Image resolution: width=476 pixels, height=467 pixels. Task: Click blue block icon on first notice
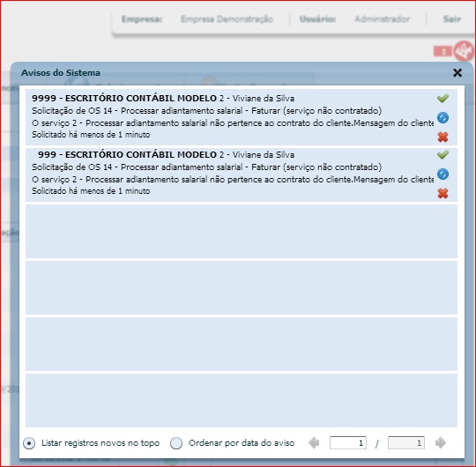[443, 117]
